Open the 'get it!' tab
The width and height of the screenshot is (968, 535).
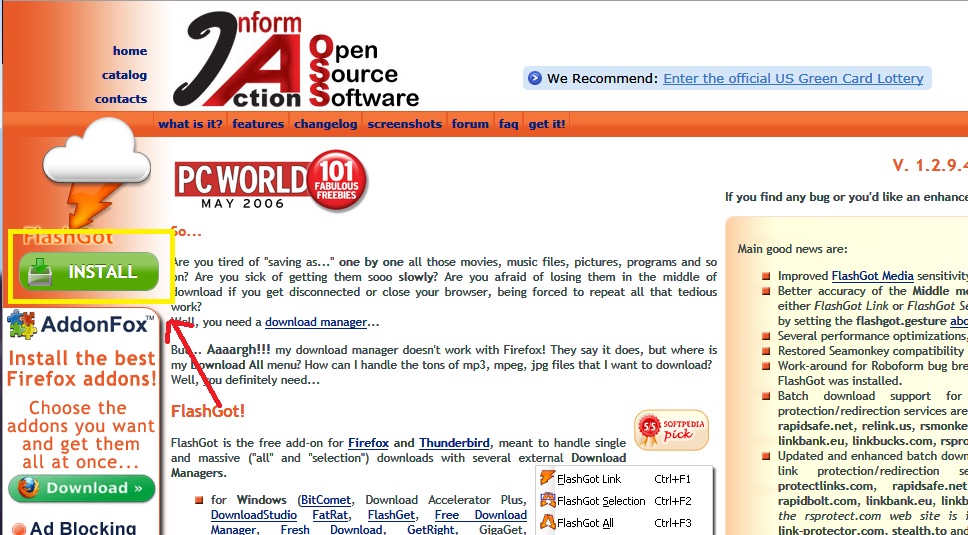(x=547, y=123)
